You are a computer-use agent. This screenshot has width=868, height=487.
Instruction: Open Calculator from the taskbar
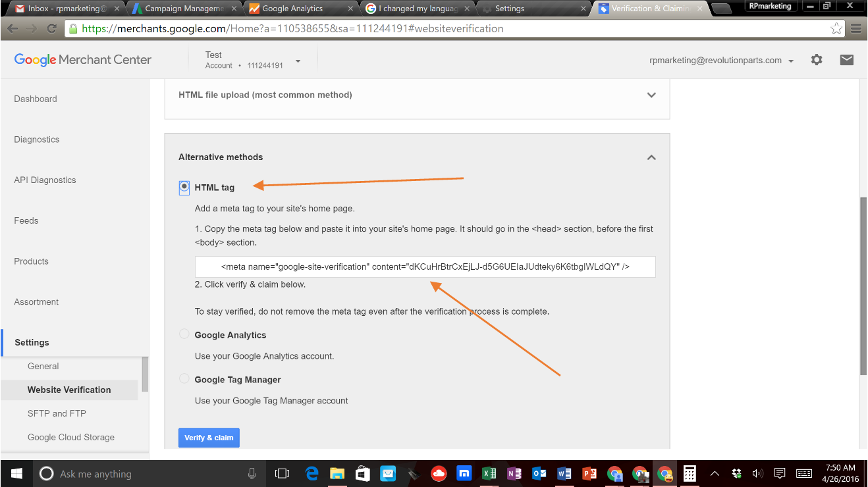click(690, 473)
